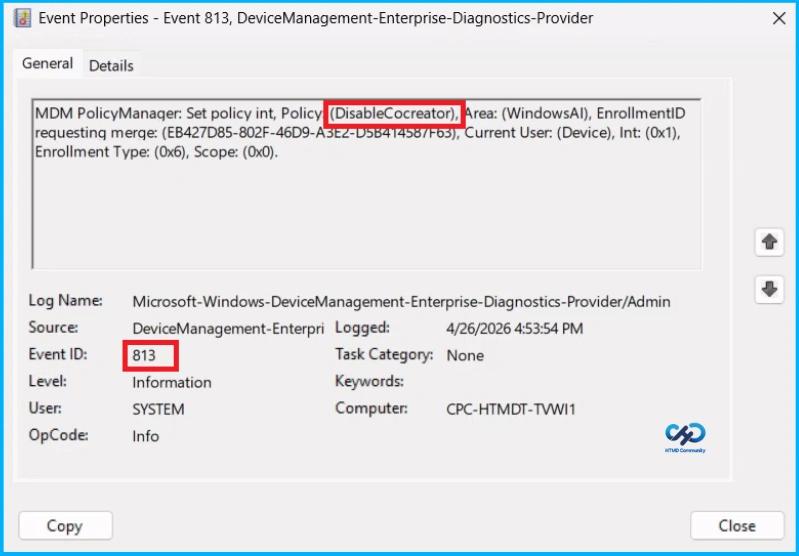Click the Task Category value None
This screenshot has height=556, width=799.
pos(465,355)
